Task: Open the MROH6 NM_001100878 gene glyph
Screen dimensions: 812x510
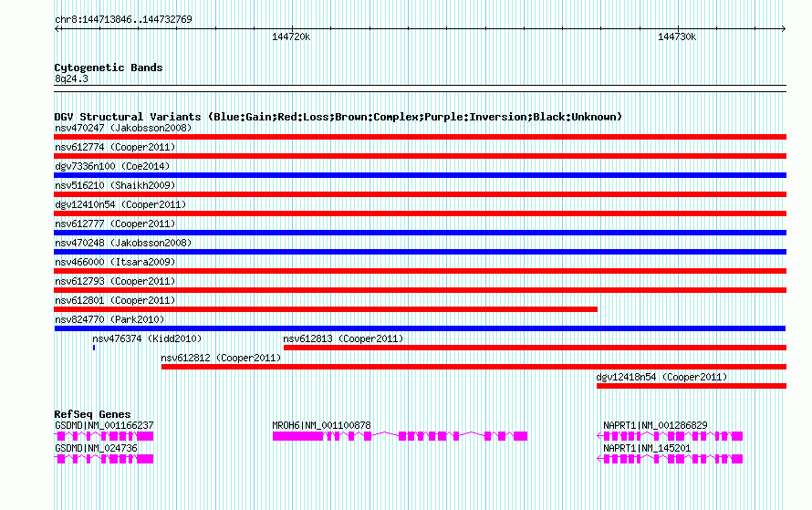Action: click(x=400, y=436)
